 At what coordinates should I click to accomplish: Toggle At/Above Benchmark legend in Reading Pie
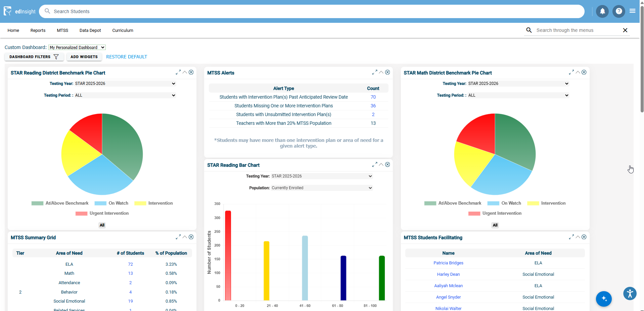click(x=60, y=203)
